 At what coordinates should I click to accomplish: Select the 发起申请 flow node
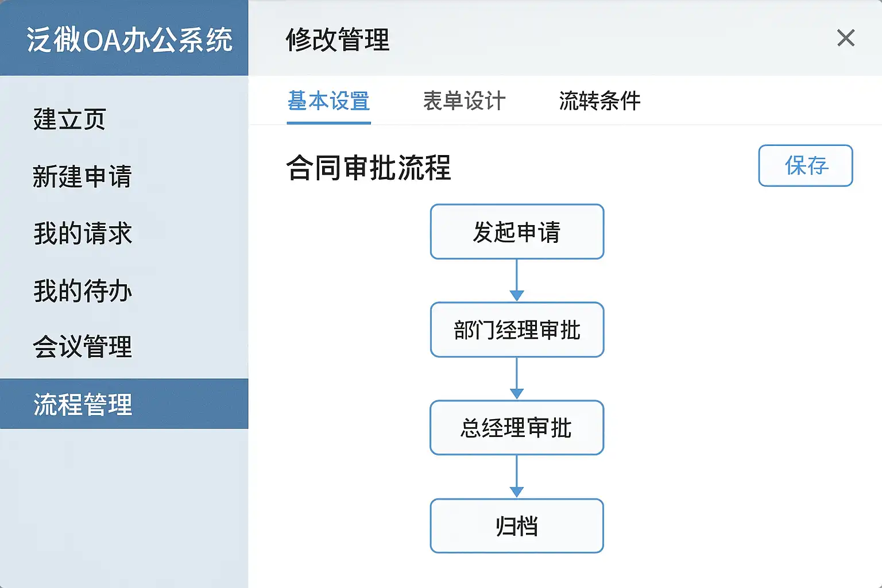(517, 232)
